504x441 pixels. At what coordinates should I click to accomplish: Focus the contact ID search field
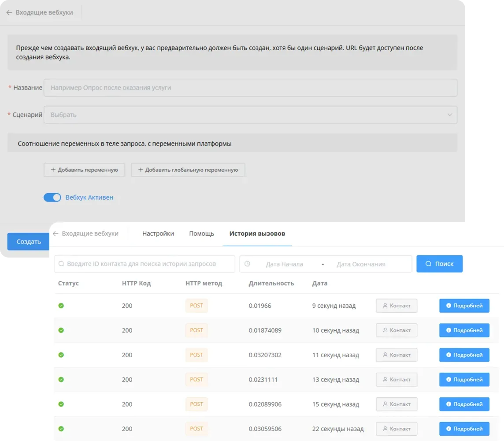point(145,264)
